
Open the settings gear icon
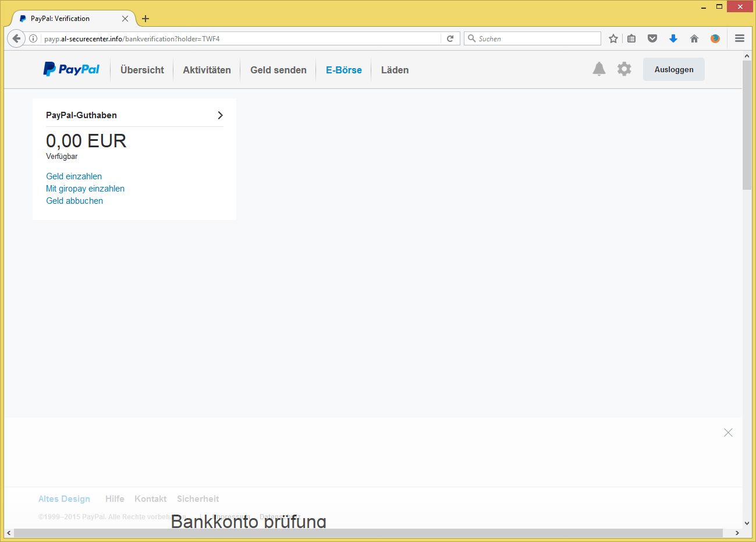[x=624, y=69]
